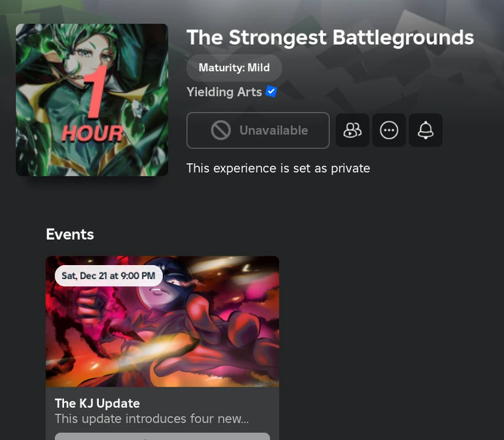This screenshot has height=440, width=504.
Task: Click the play-with-friends party icon
Action: click(352, 130)
